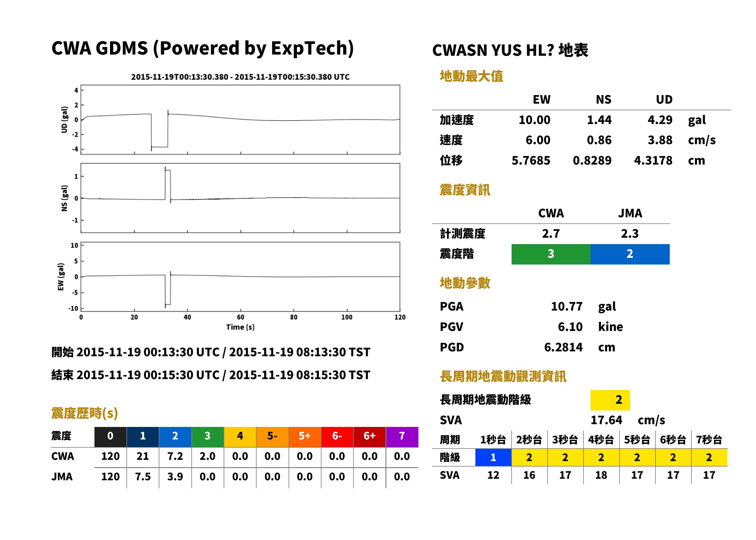Click the CWA GDMS title heading
This screenshot has height=540, width=756.
coord(202,48)
